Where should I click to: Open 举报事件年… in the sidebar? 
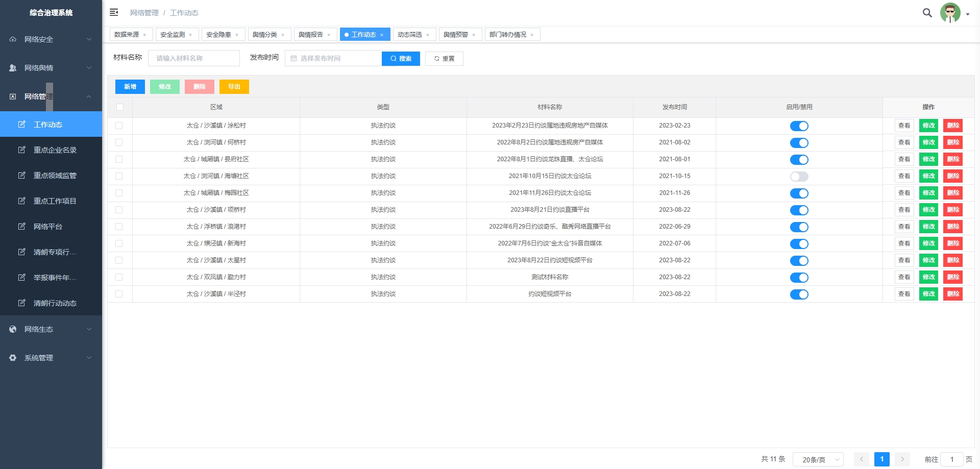point(51,277)
